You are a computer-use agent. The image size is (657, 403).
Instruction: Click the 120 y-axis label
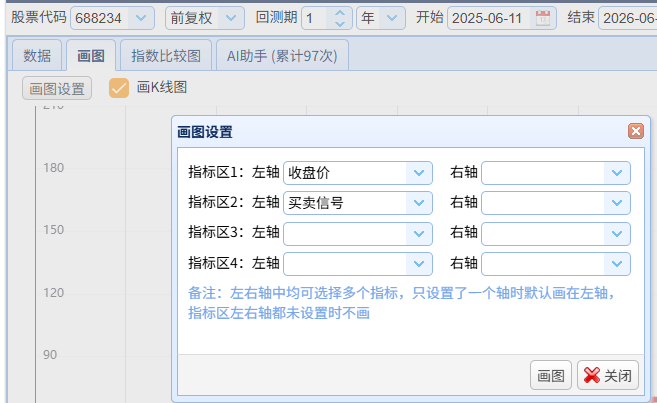[x=54, y=292]
